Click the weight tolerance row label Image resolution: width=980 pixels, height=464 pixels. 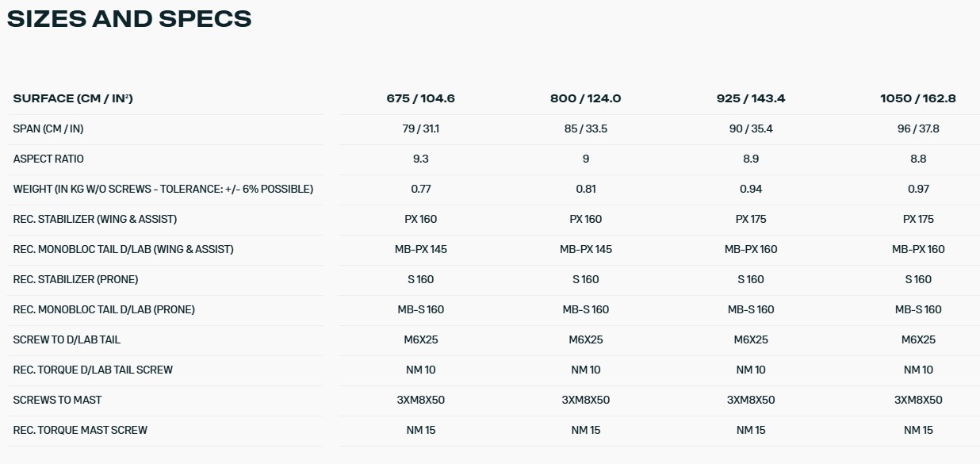coord(163,189)
